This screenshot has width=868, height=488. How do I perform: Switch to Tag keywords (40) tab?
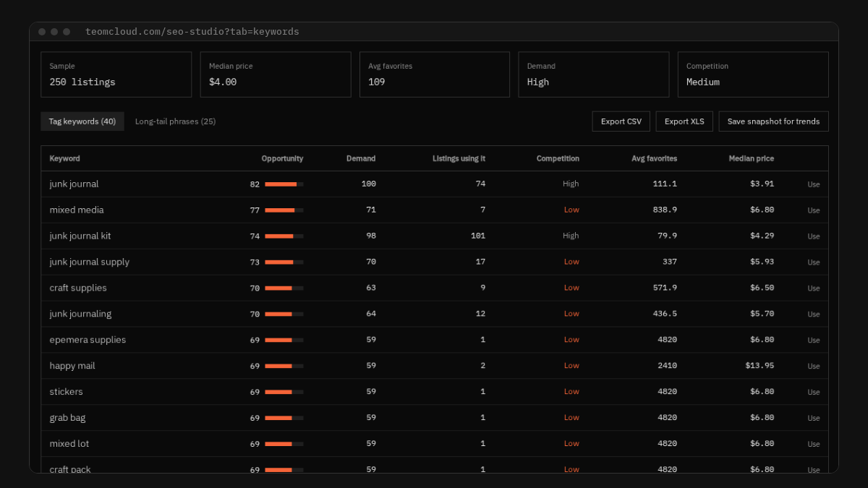[x=82, y=121]
